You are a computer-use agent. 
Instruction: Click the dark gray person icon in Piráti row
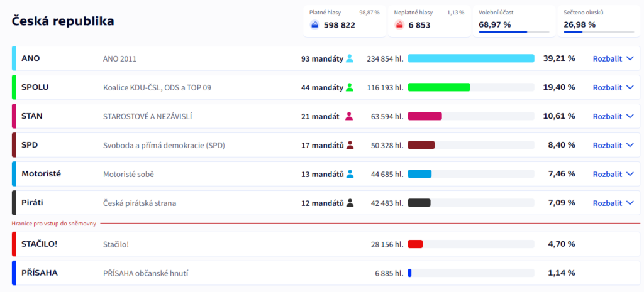pos(350,203)
